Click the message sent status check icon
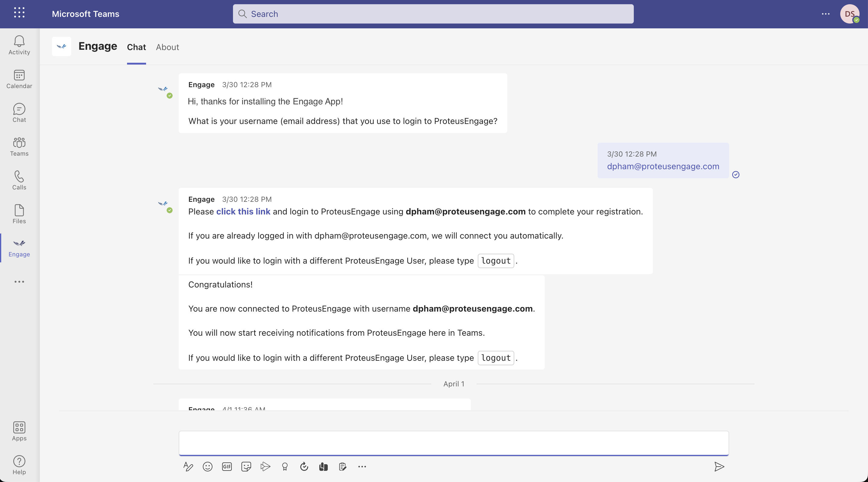 736,174
